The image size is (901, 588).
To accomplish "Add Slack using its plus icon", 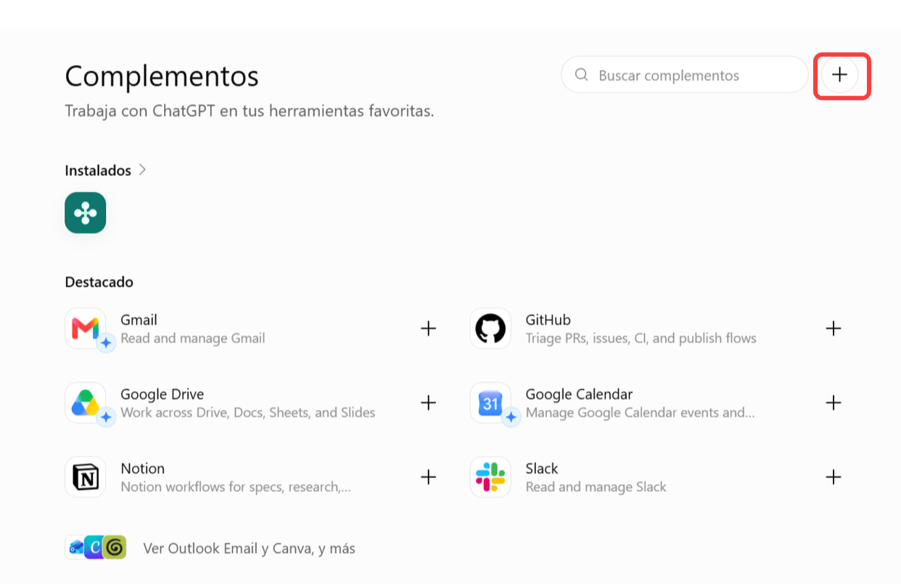I will tap(834, 477).
